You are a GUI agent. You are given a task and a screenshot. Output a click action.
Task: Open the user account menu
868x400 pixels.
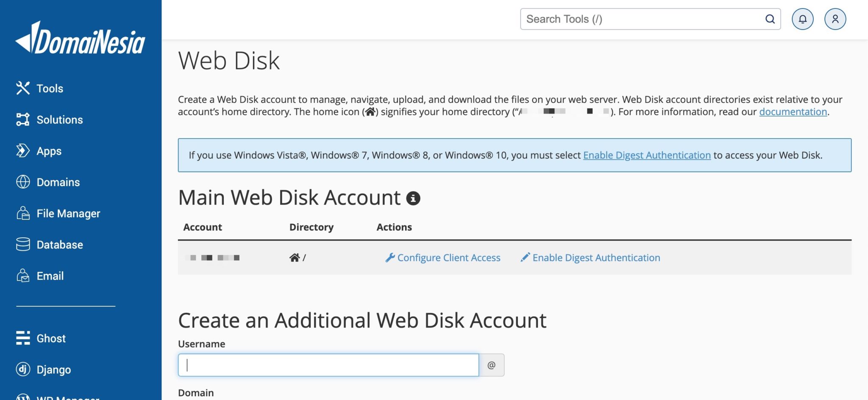point(835,19)
